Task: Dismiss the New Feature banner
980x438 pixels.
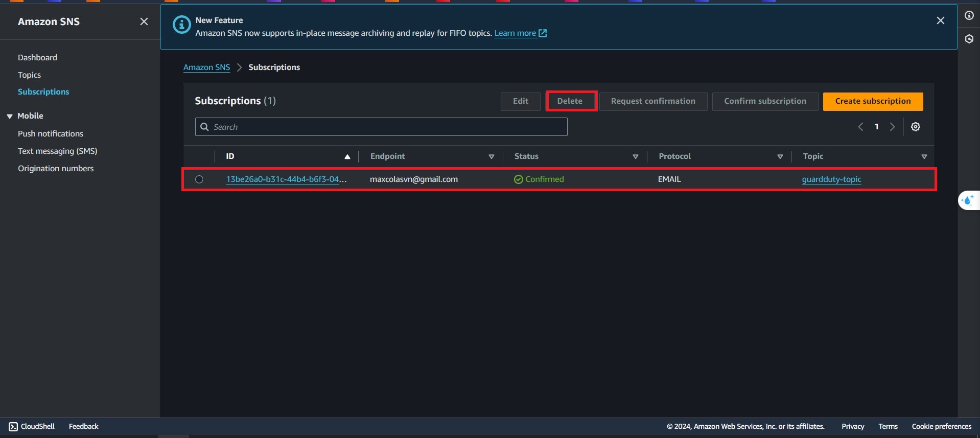Action: tap(940, 20)
